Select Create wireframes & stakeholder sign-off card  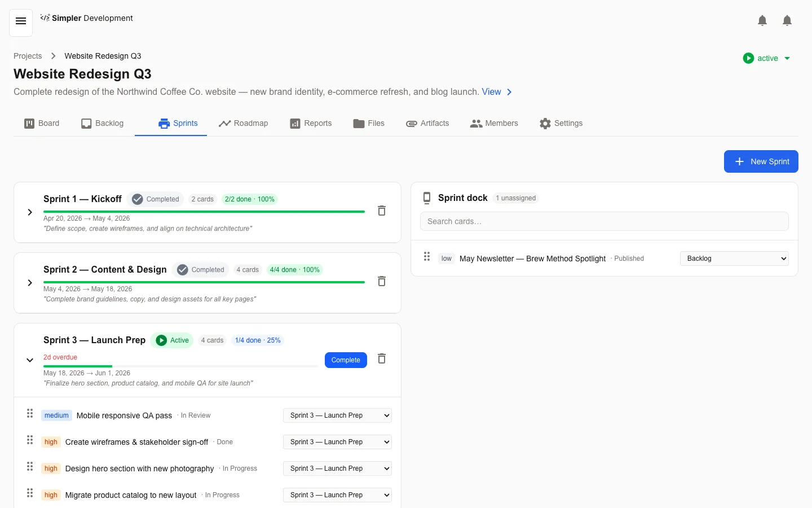[x=137, y=442]
